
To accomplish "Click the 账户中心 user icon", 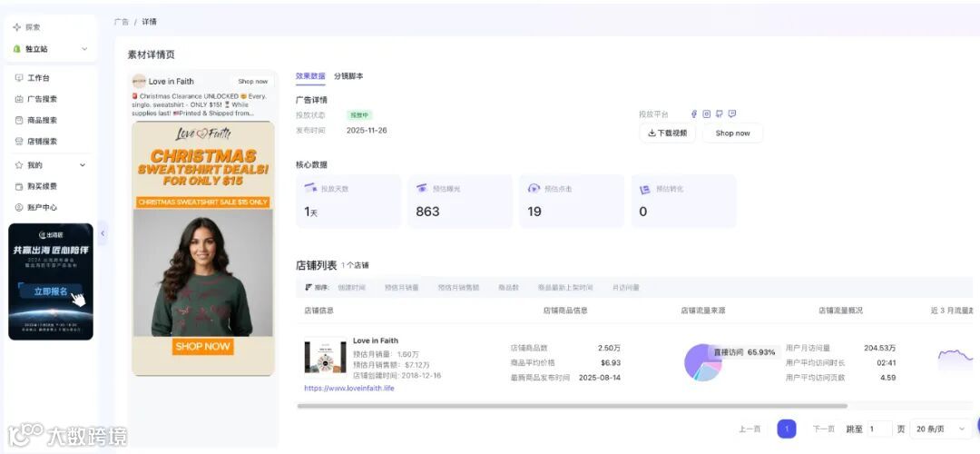I will [x=19, y=207].
